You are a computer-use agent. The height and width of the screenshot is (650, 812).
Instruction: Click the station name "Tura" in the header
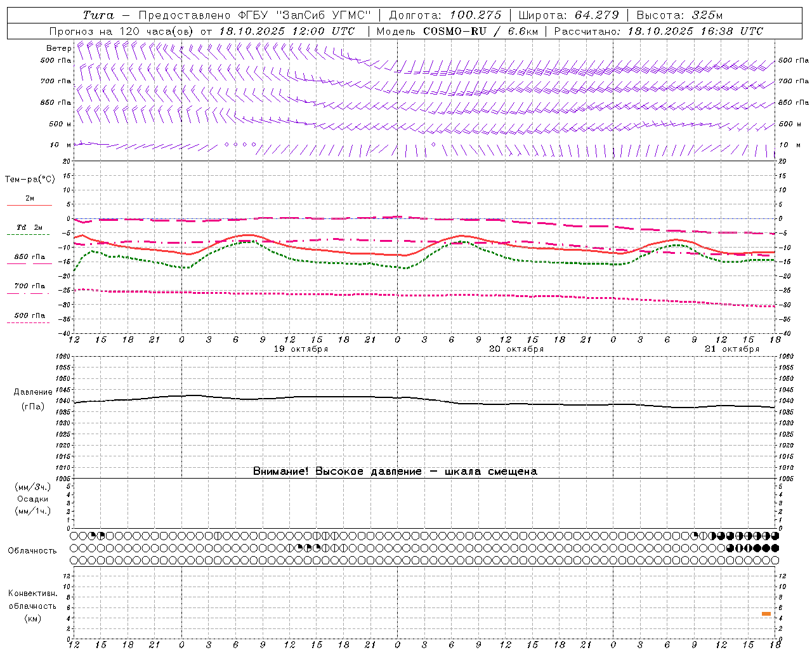(98, 15)
